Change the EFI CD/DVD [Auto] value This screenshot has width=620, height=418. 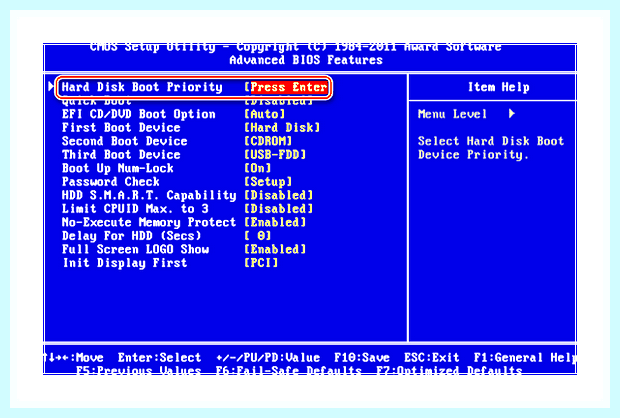click(265, 114)
